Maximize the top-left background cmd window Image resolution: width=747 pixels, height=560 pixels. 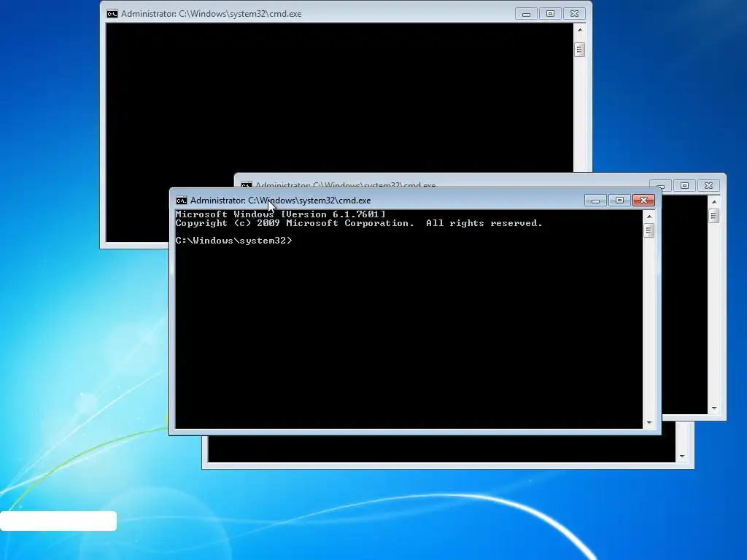coord(550,14)
